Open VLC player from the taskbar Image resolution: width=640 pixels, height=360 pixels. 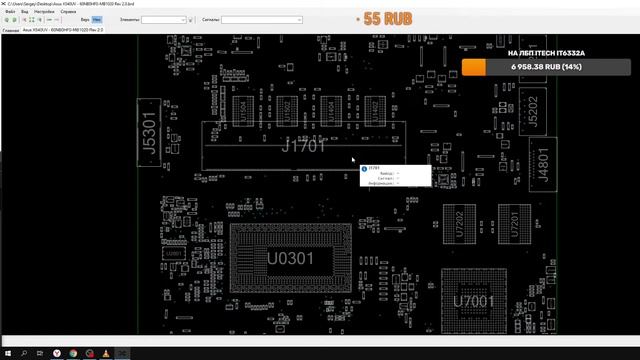[106, 353]
